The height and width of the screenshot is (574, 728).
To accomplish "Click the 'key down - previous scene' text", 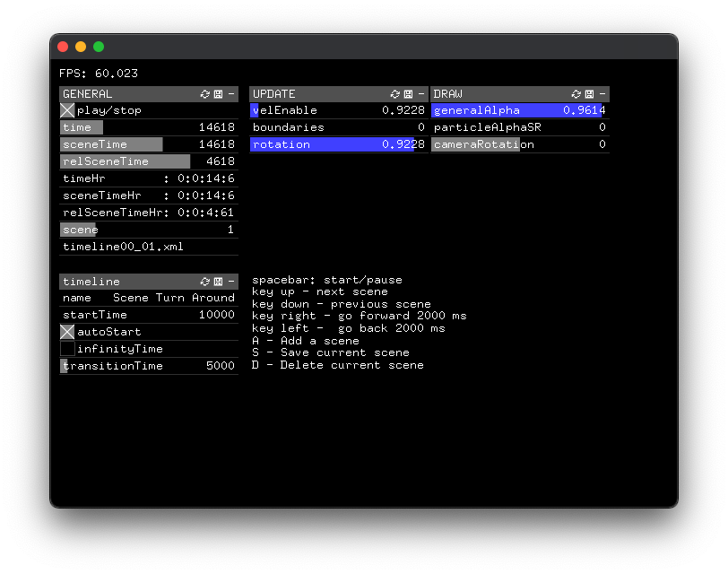I will point(342,304).
